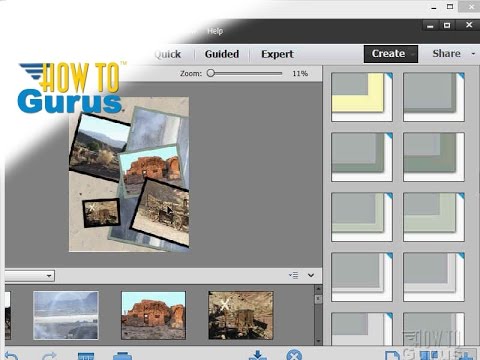Click the Photo Bin scrollbar down arrow
Viewport: 480px width, 360px height.
(x=318, y=341)
